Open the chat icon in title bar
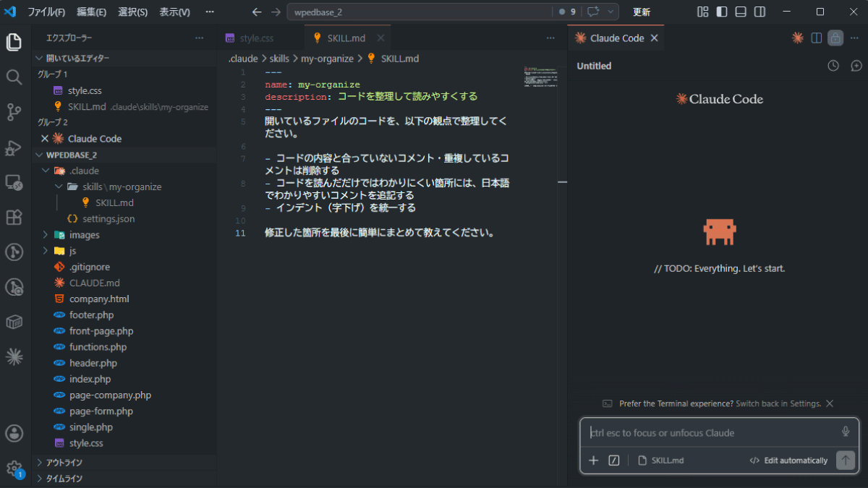The width and height of the screenshot is (868, 488). coord(594,12)
